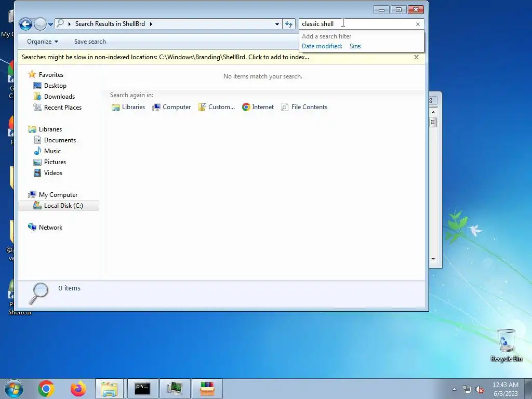Refresh the search results
The image size is (532, 399).
[x=289, y=24]
